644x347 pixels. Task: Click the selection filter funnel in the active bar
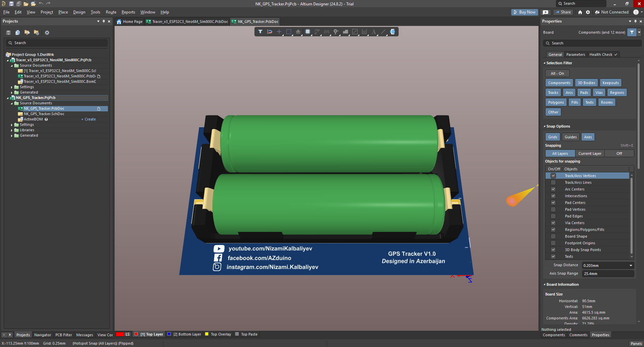pos(260,32)
